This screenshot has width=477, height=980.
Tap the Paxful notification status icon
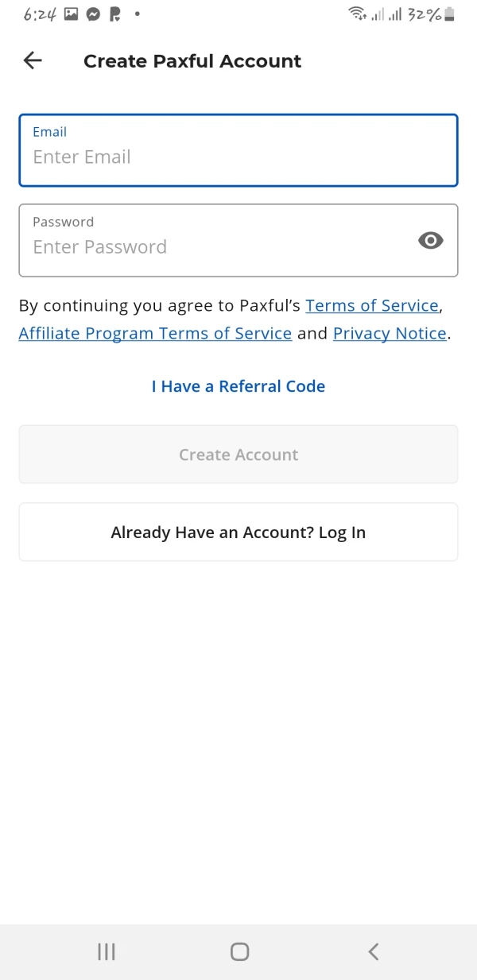point(115,14)
